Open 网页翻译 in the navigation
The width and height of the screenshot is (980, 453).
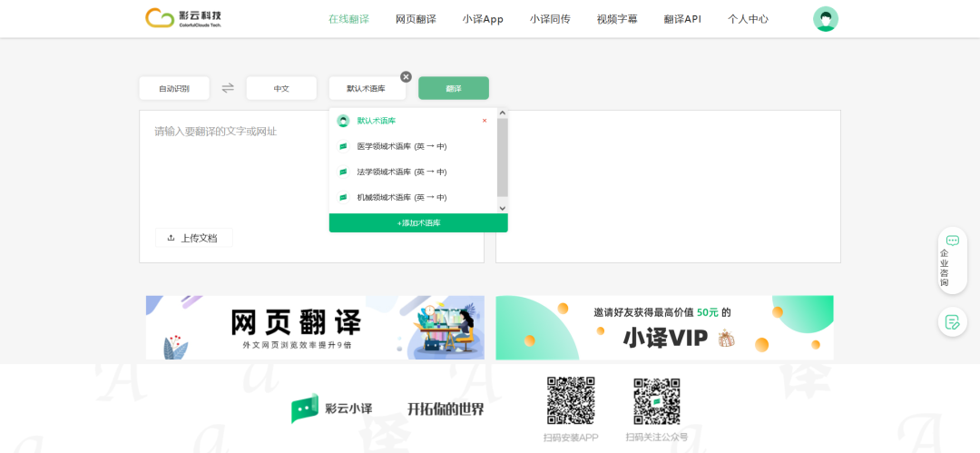tap(416, 19)
